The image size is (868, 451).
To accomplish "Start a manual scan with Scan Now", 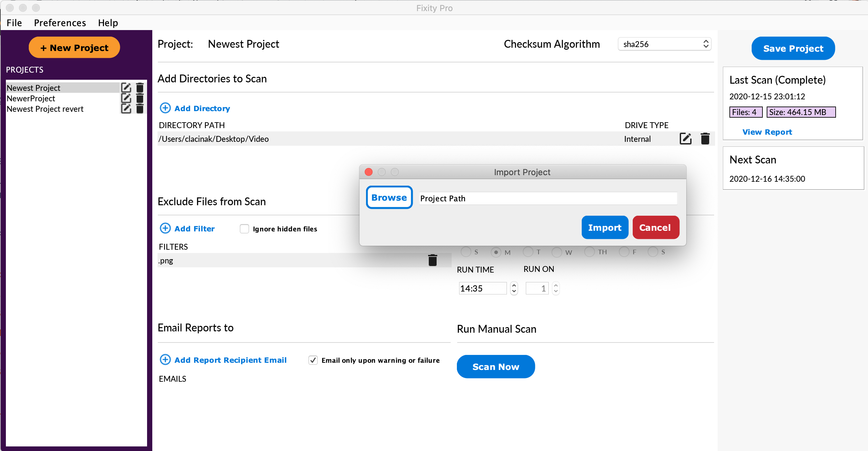I will pos(496,366).
